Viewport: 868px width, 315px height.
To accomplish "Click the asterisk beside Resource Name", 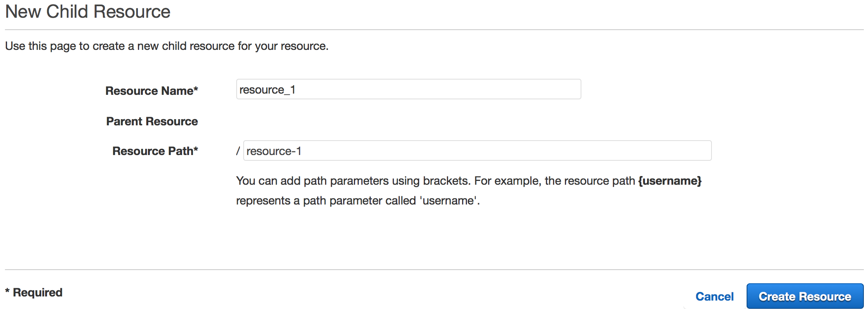I will pos(196,89).
